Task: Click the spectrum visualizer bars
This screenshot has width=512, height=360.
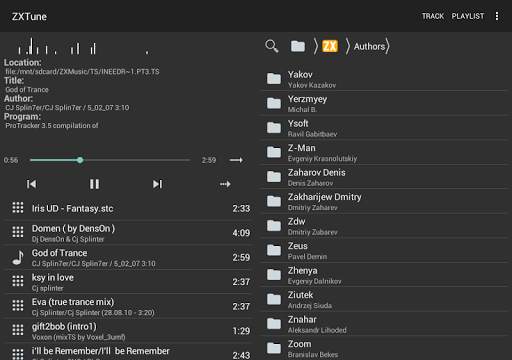Action: pyautogui.click(x=83, y=46)
